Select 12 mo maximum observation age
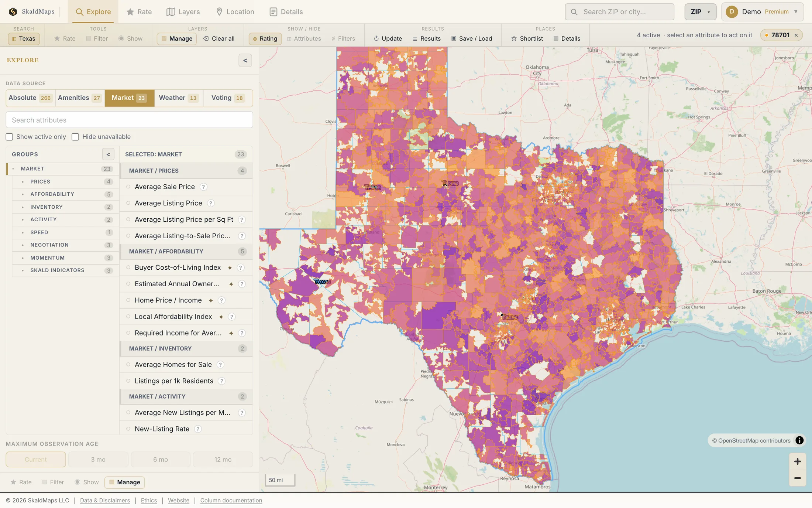812x508 pixels. click(223, 460)
